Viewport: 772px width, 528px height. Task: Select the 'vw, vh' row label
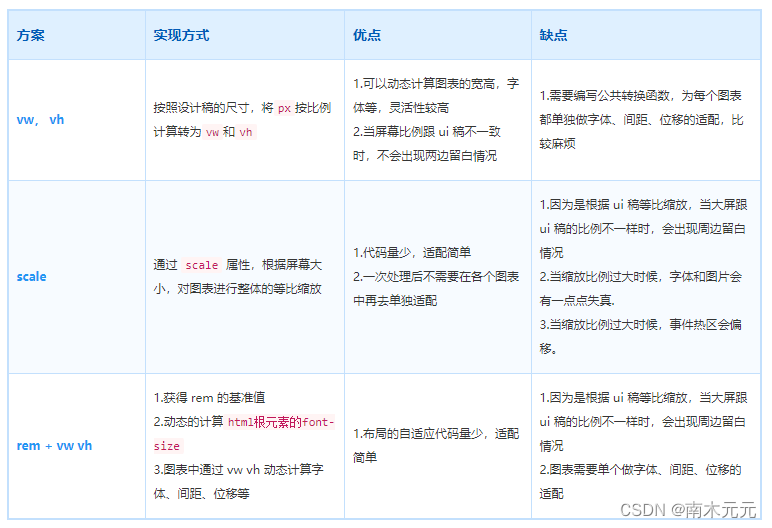point(40,120)
